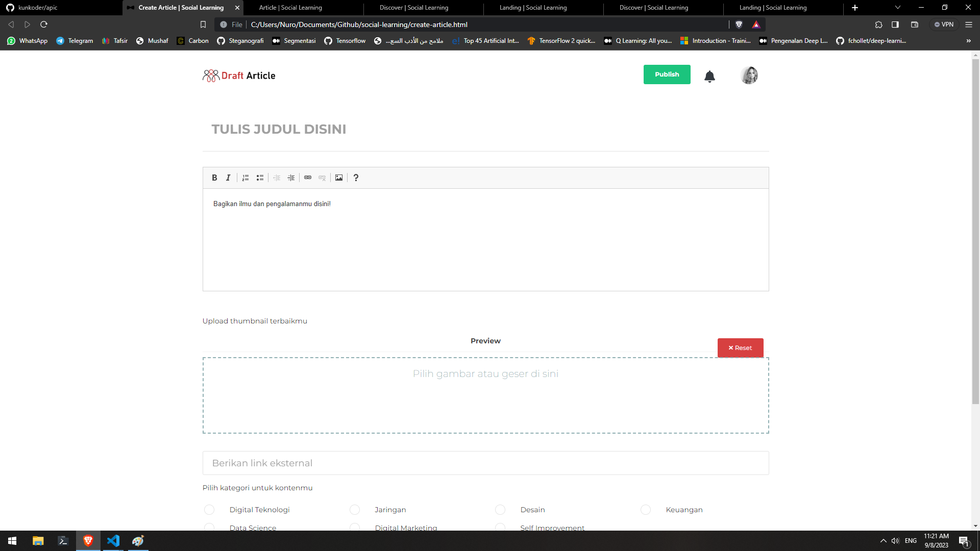Image resolution: width=980 pixels, height=551 pixels.
Task: Toggle bold formatting in editor toolbar
Action: [214, 178]
